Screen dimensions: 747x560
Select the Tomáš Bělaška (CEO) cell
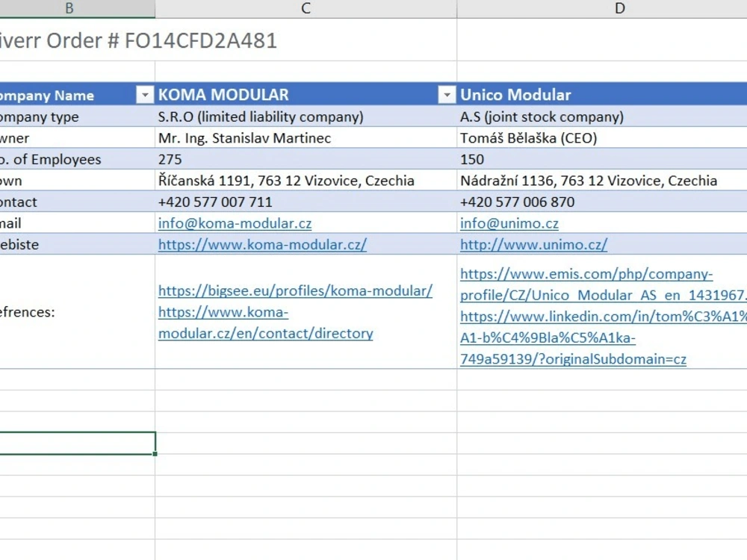tap(601, 138)
